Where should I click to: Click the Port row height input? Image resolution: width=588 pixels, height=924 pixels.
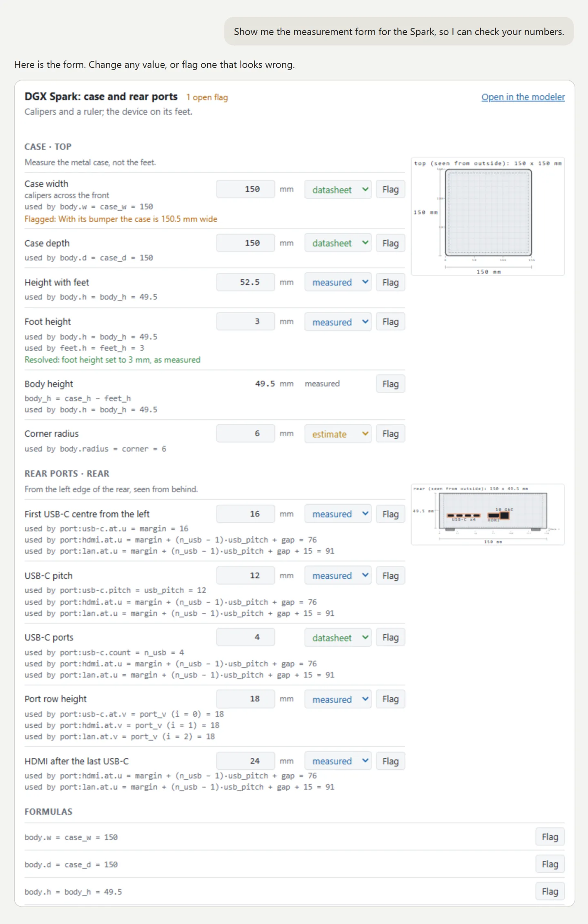[x=245, y=699]
